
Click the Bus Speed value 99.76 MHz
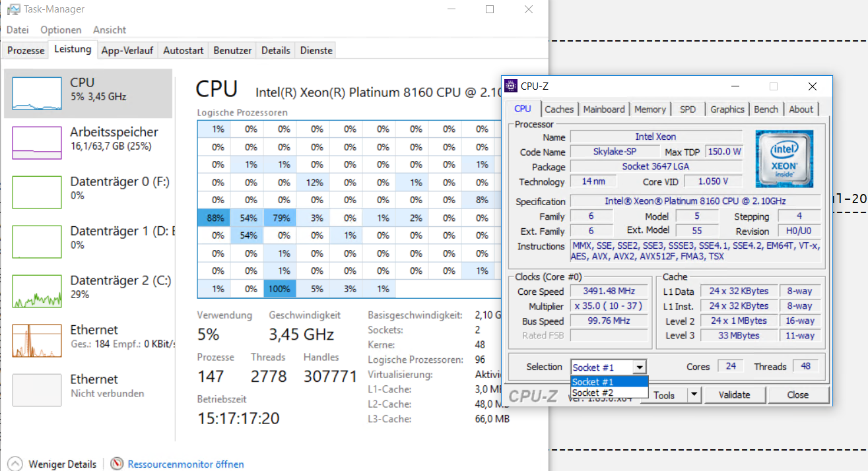[x=609, y=321]
